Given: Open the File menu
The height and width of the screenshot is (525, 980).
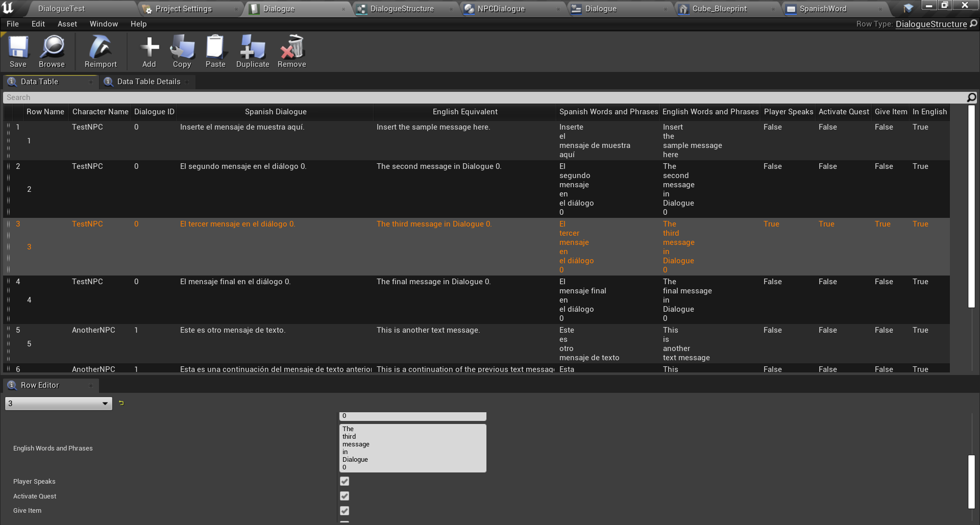Looking at the screenshot, I should point(13,24).
